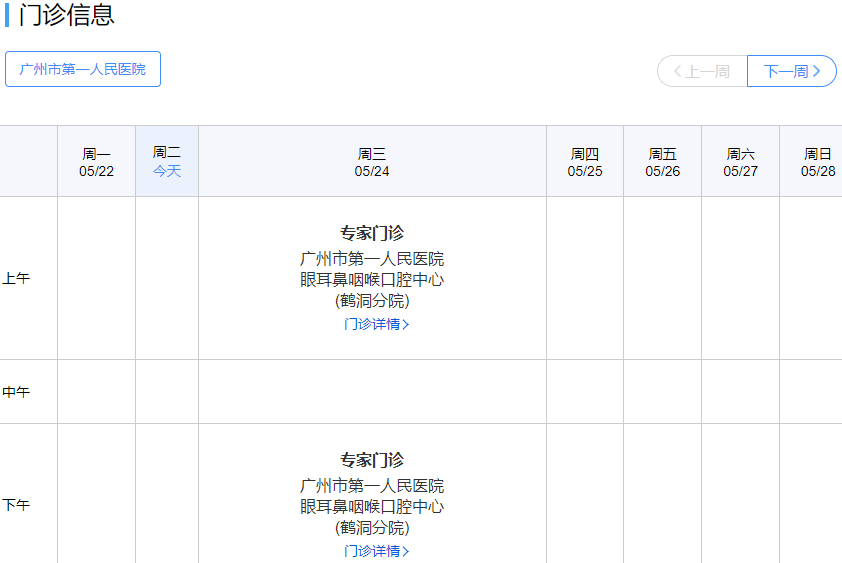The height and width of the screenshot is (563, 842).
Task: Click the 门诊信息 section heading
Action: (x=66, y=15)
